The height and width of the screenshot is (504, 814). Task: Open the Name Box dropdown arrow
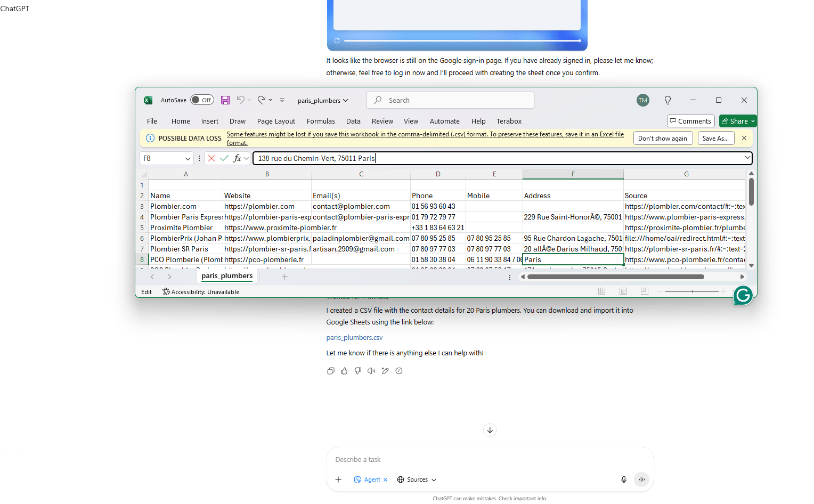click(188, 158)
